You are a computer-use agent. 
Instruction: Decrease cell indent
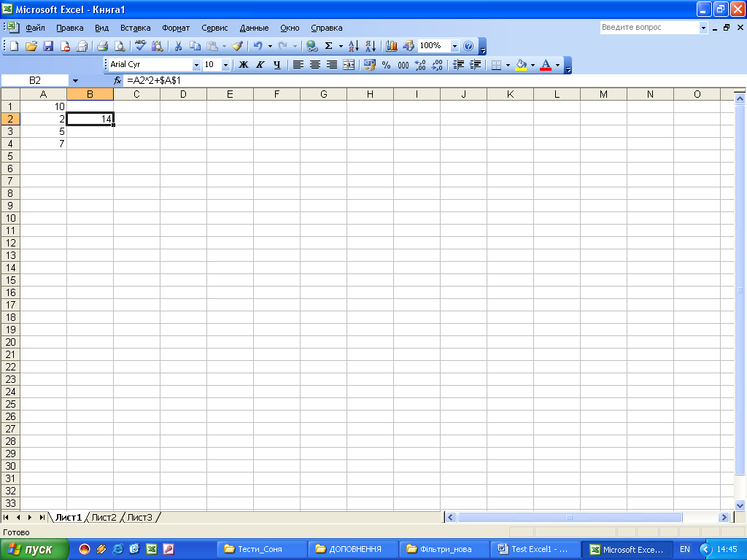click(458, 65)
